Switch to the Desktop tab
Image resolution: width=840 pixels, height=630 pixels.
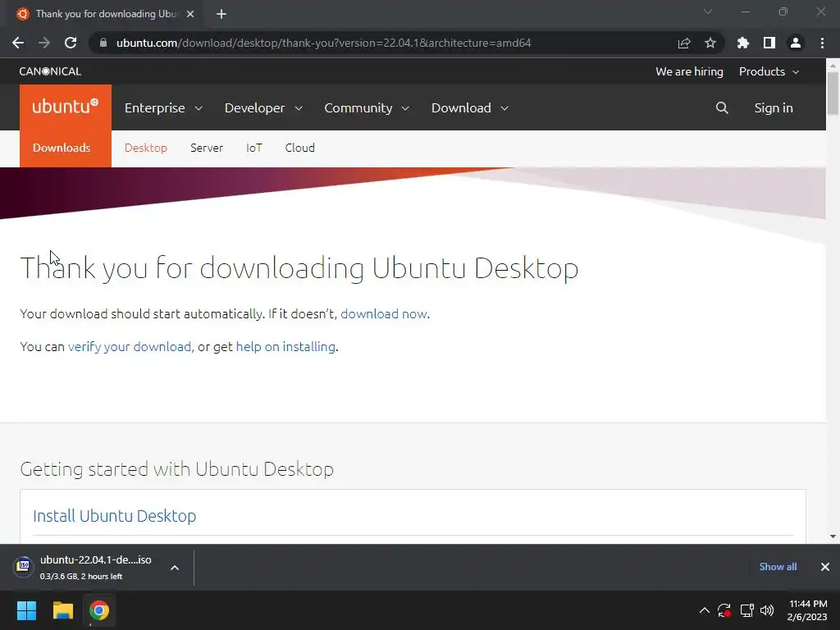pyautogui.click(x=146, y=148)
